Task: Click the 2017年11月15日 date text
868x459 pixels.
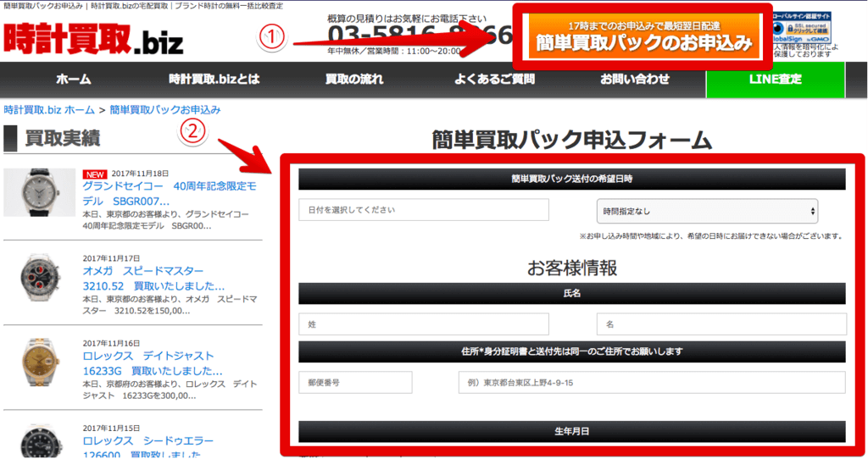Action: coord(111,428)
